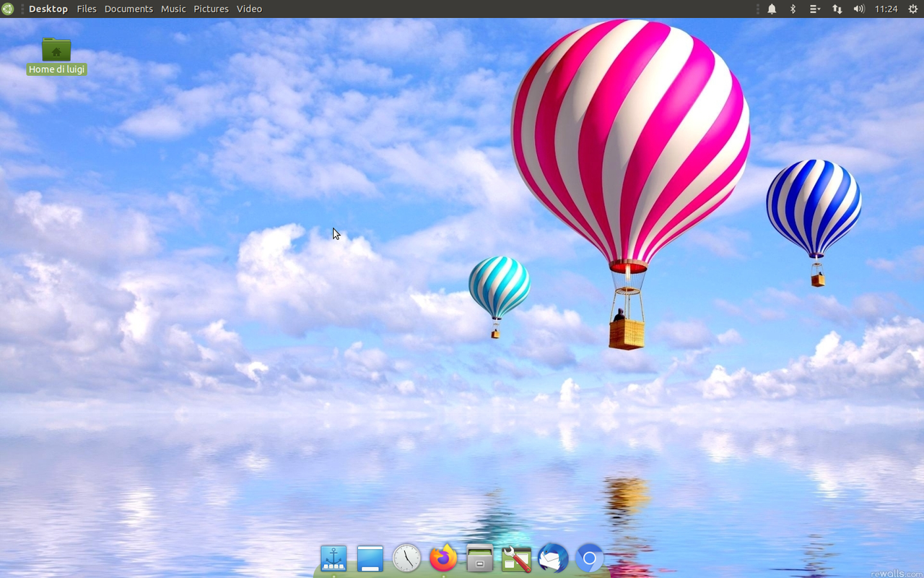Click the top panel grip handle near the bell
The width and height of the screenshot is (924, 578).
coord(758,9)
